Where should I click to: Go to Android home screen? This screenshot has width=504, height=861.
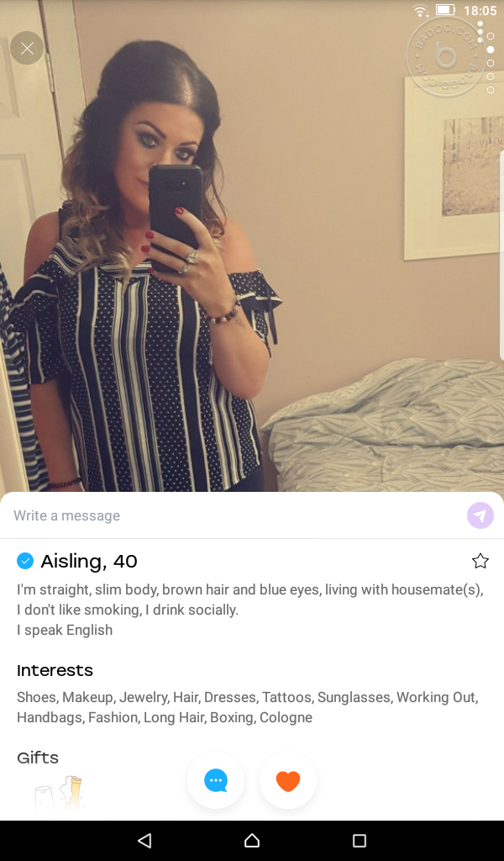pos(252,840)
